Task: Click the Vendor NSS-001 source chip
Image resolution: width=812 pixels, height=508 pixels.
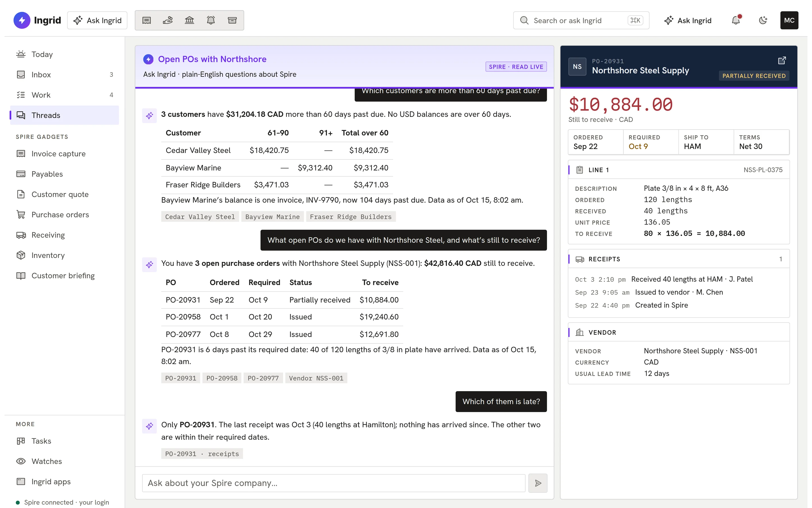Action: point(316,378)
